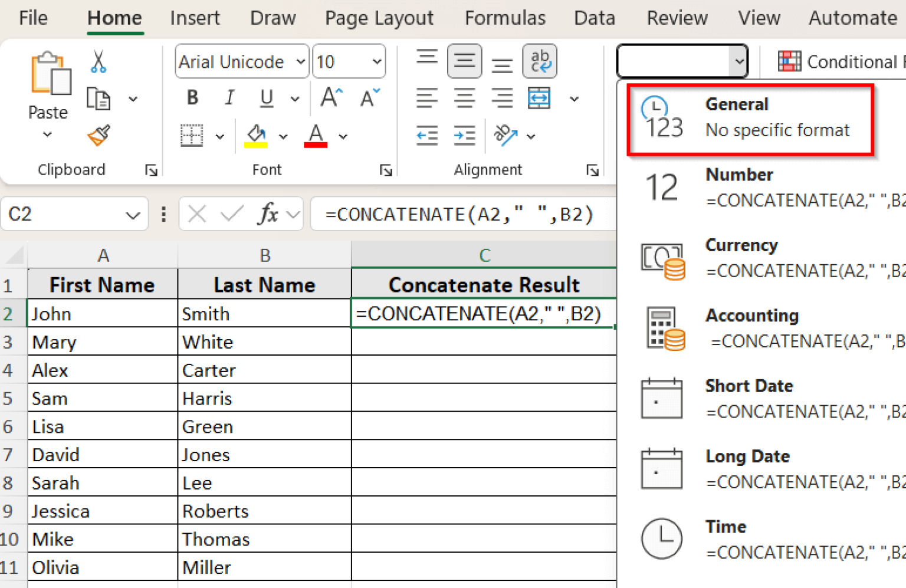Image resolution: width=906 pixels, height=588 pixels.
Task: Open the Borders dropdown arrow
Action: pos(220,136)
